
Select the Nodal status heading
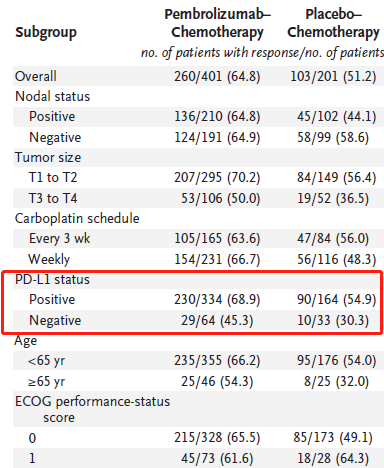[53, 96]
